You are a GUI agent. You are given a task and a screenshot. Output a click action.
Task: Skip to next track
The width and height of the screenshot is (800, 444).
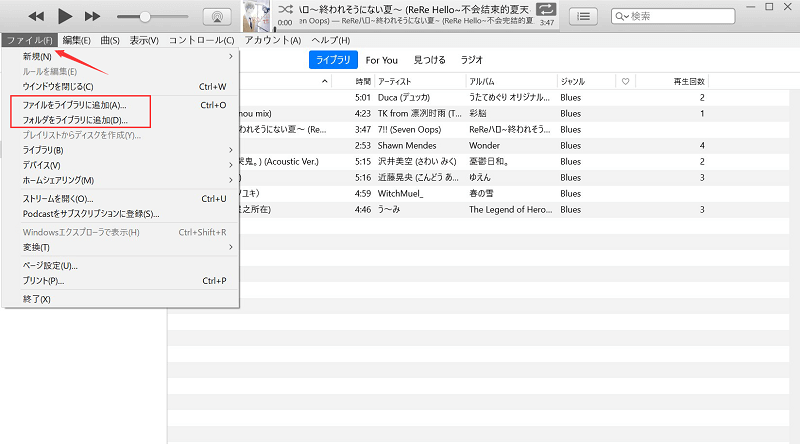pos(92,16)
